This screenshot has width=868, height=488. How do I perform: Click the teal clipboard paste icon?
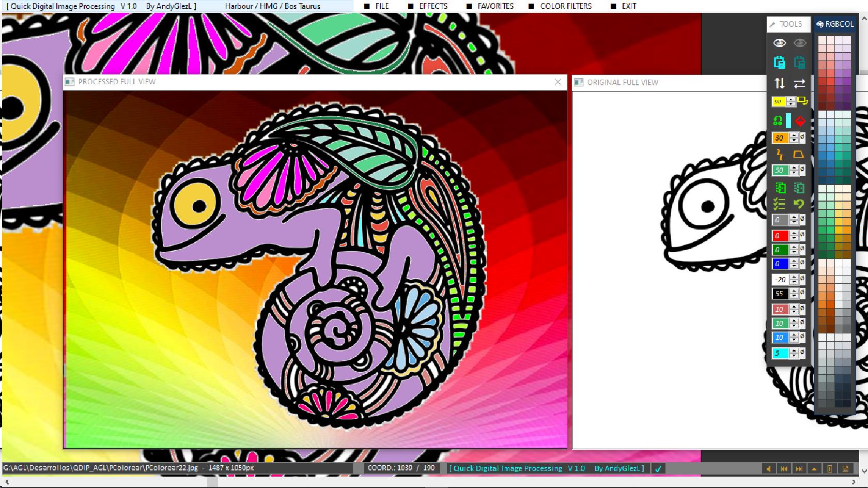pos(779,63)
